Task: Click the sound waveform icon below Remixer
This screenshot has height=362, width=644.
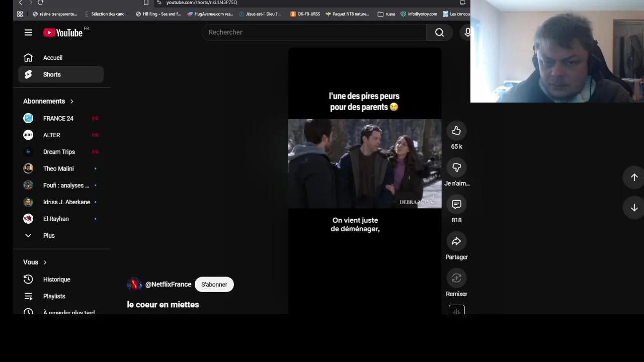Action: click(456, 310)
